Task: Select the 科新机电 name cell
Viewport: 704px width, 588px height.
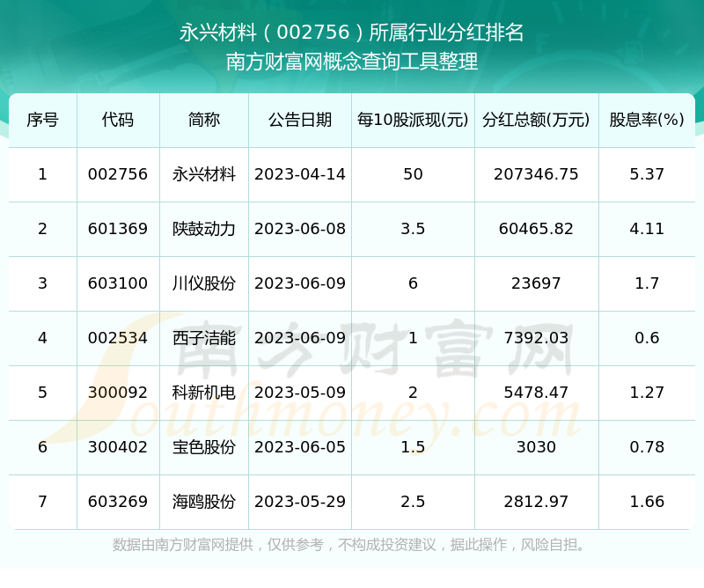Action: (204, 393)
